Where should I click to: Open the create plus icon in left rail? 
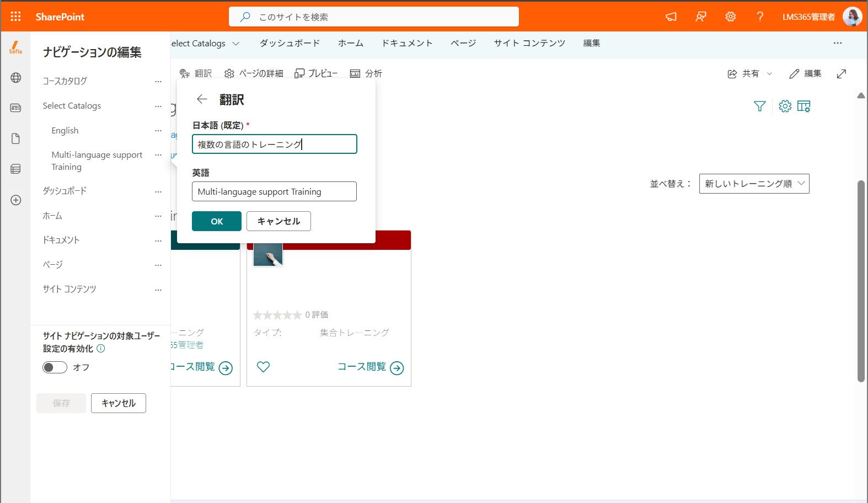point(16,200)
